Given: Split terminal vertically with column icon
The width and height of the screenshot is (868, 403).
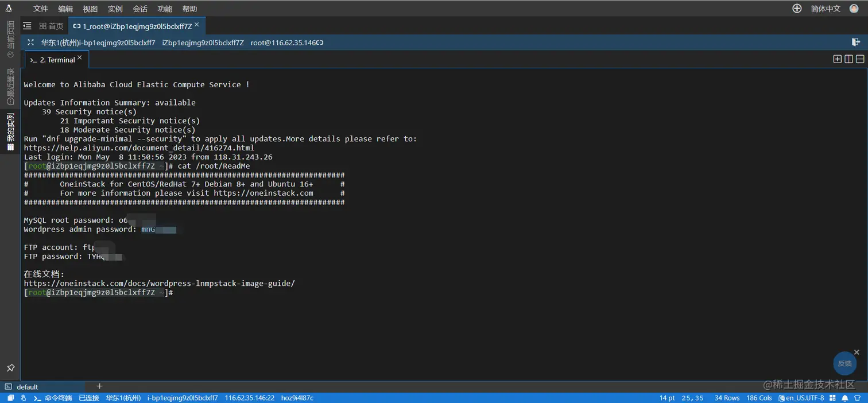Looking at the screenshot, I should tap(848, 59).
